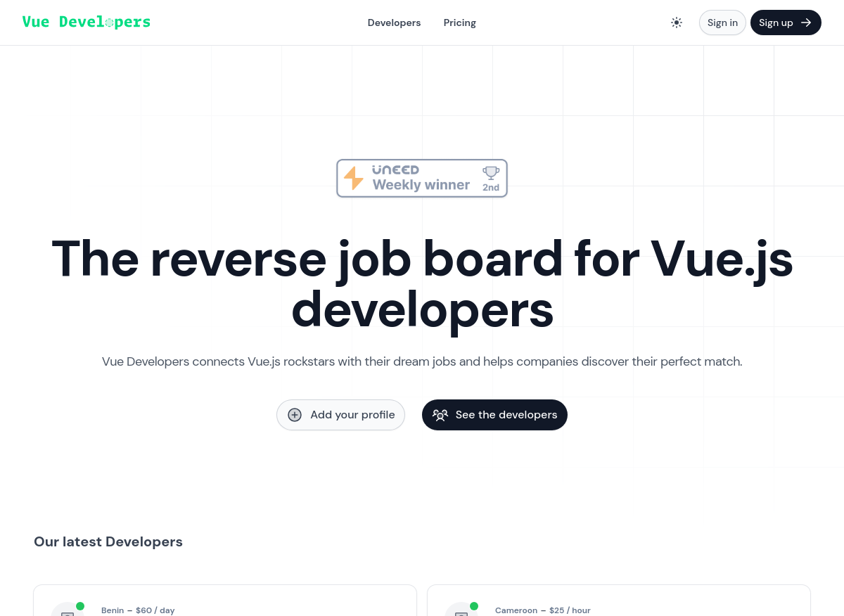Click the people icon in See the developers
The image size is (844, 616).
440,415
